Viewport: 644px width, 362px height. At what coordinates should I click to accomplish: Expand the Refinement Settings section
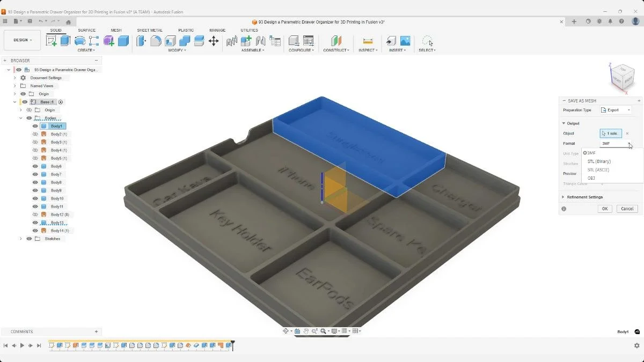[x=585, y=197]
